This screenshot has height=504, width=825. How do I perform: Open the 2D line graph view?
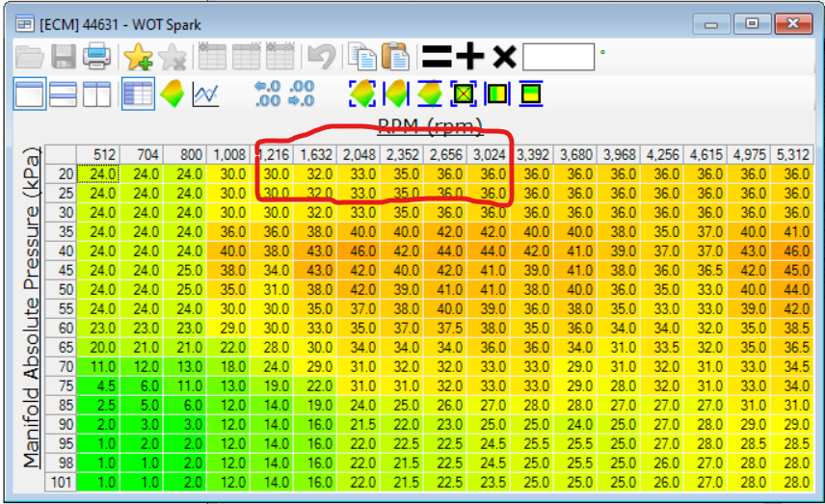point(205,94)
